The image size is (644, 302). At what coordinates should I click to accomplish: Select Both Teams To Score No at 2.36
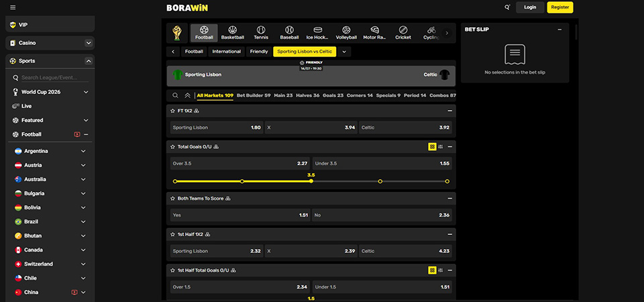click(382, 215)
